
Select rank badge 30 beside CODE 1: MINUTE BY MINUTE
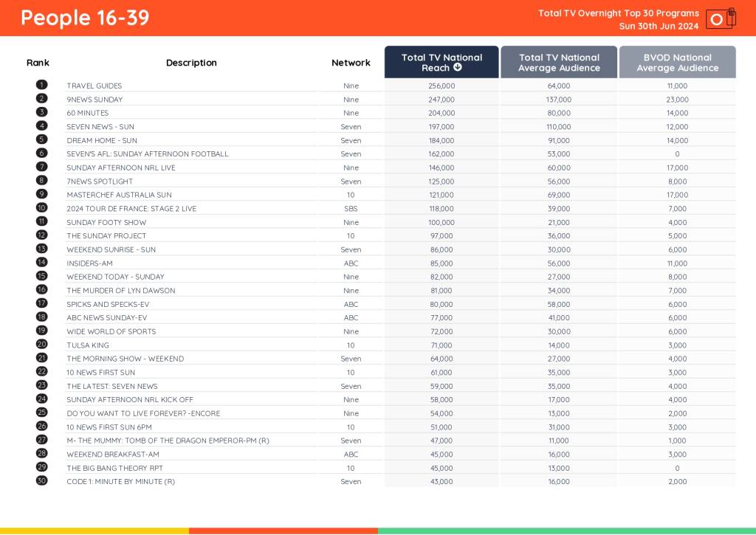point(41,481)
